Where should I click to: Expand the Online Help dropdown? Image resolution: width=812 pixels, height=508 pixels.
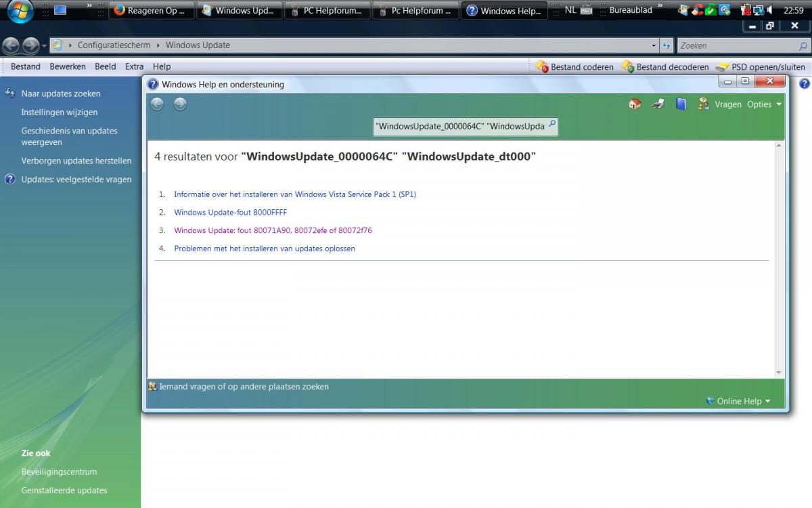click(x=738, y=401)
